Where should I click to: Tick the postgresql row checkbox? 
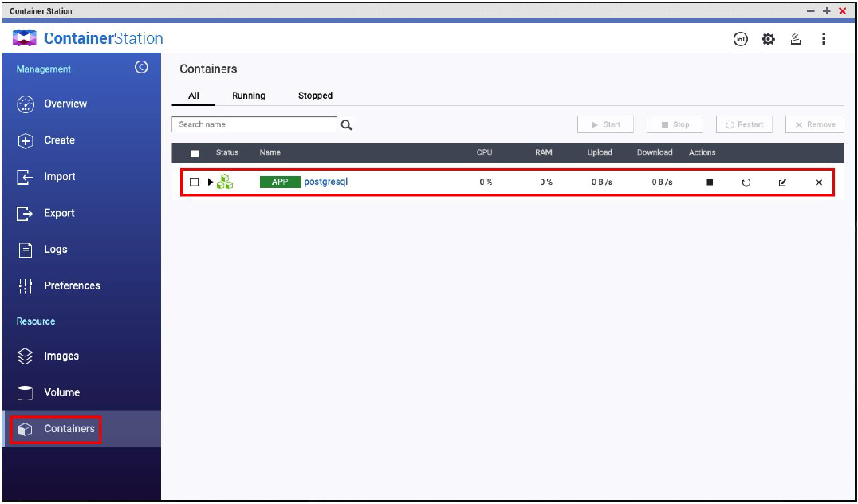194,182
